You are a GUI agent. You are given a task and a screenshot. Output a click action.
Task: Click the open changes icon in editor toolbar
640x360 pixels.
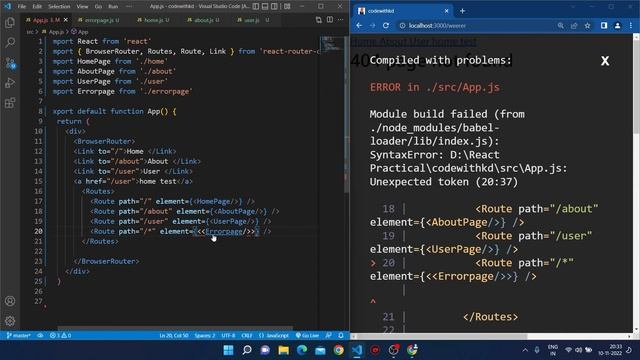pyautogui.click(x=318, y=20)
